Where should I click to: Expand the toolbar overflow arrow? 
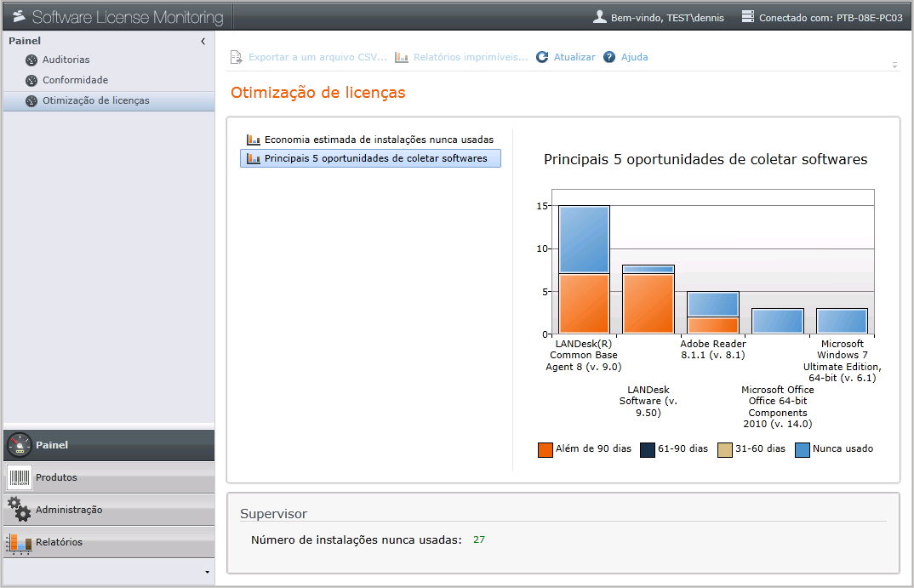click(x=894, y=66)
